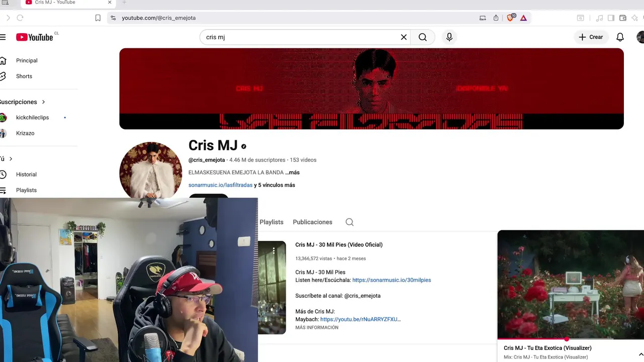644x362 pixels.
Task: Click install app icon in address bar
Action: (x=482, y=18)
